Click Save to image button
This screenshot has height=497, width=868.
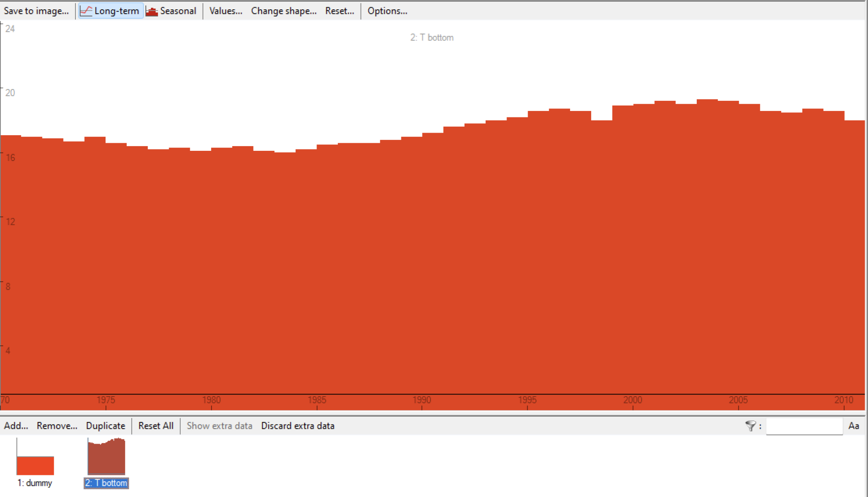(x=36, y=11)
